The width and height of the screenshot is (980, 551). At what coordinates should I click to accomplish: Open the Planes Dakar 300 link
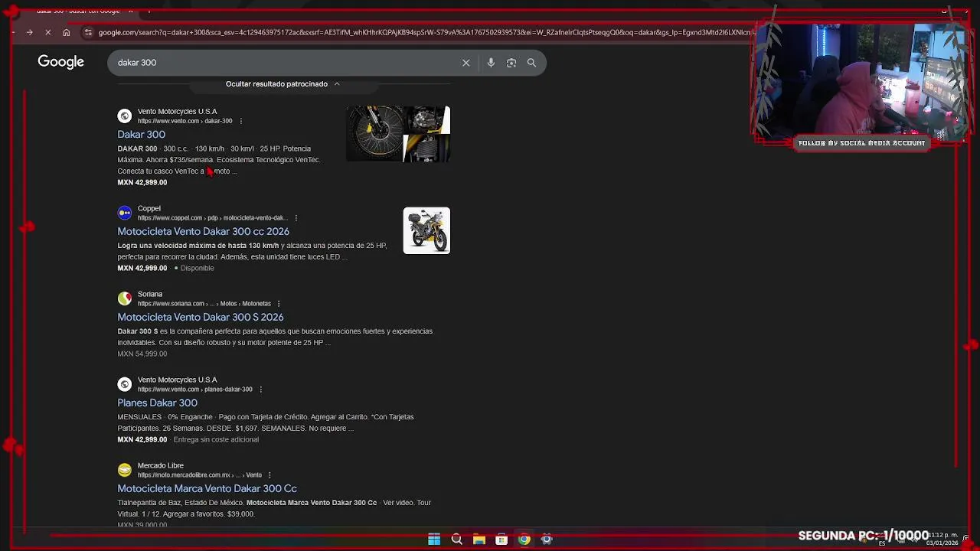click(x=157, y=403)
